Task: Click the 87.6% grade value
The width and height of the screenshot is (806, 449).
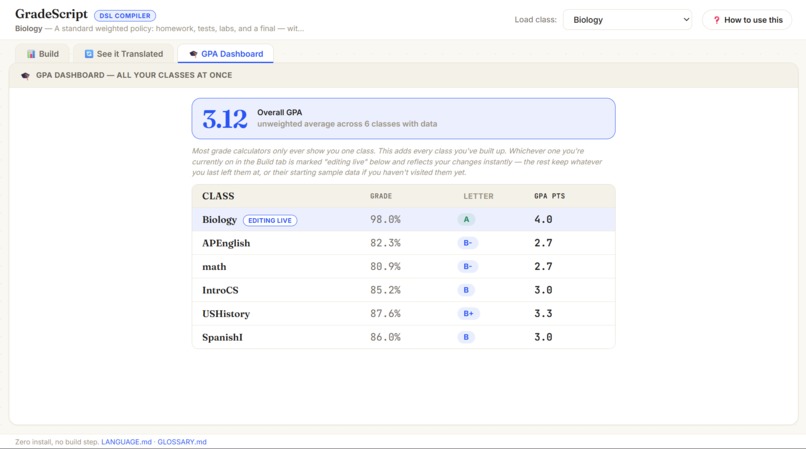Action: (386, 314)
